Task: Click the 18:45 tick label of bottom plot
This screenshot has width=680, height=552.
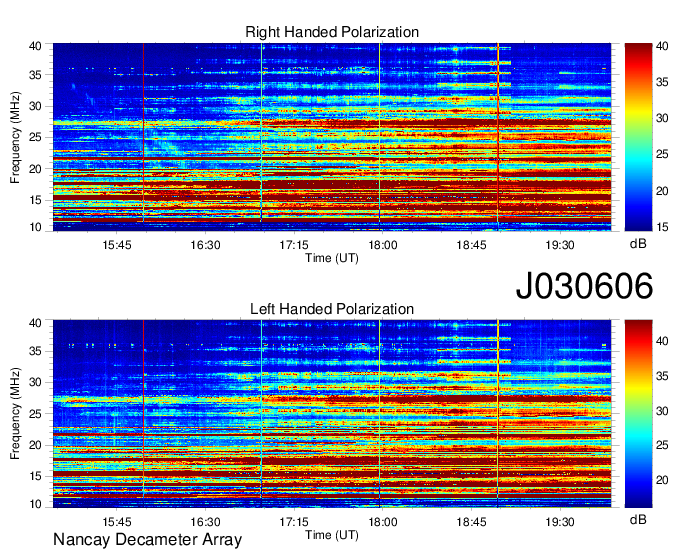Action: (471, 522)
